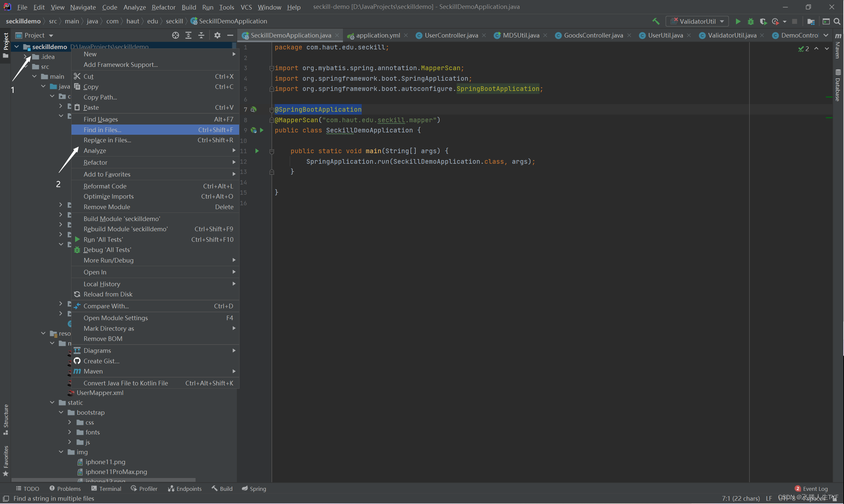
Task: Click the Event Log notification in status bar
Action: 812,489
